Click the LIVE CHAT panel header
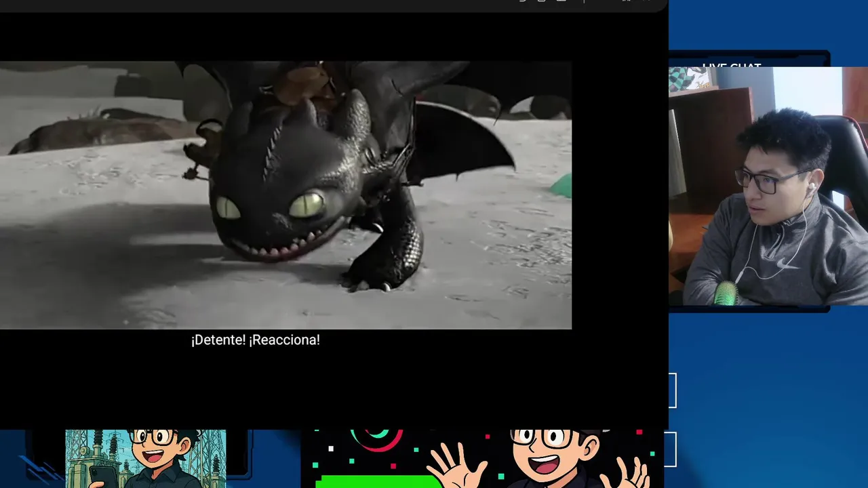This screenshot has height=488, width=868. 732,65
